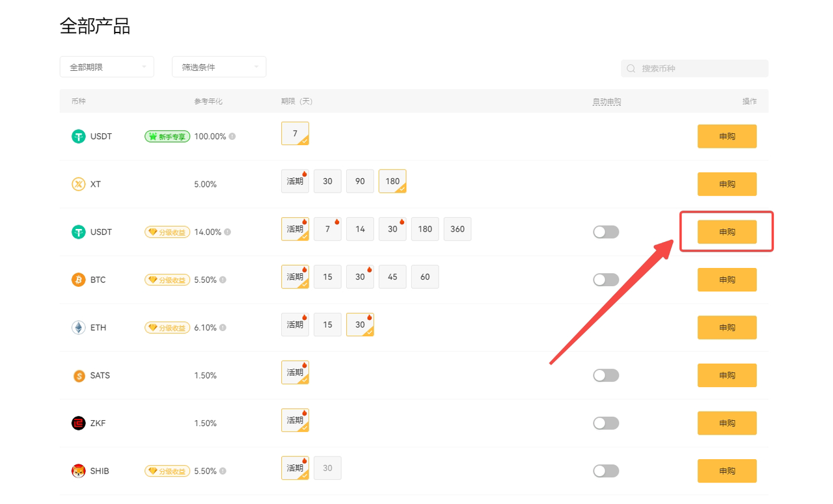Click 申购 for ETH

tap(727, 328)
